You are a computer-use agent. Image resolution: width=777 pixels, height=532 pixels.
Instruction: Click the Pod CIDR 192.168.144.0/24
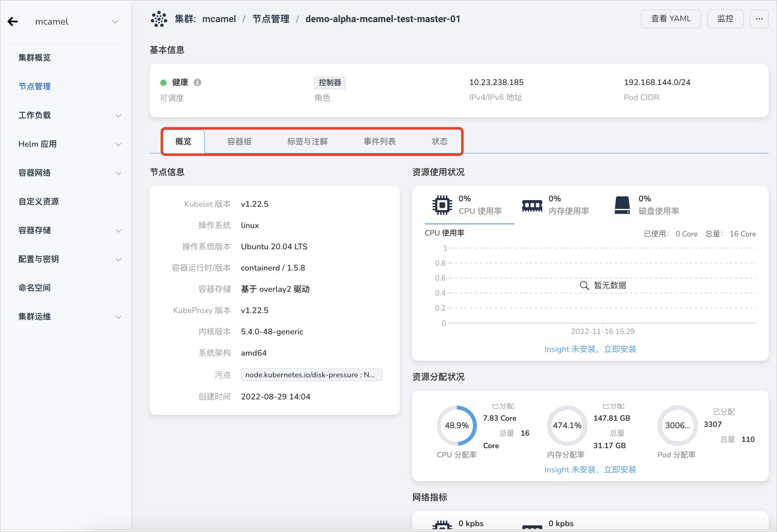tap(657, 83)
